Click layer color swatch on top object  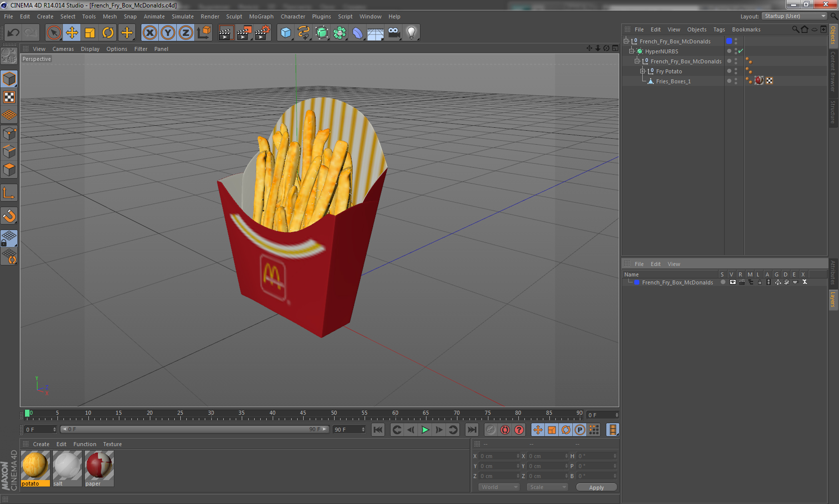729,41
